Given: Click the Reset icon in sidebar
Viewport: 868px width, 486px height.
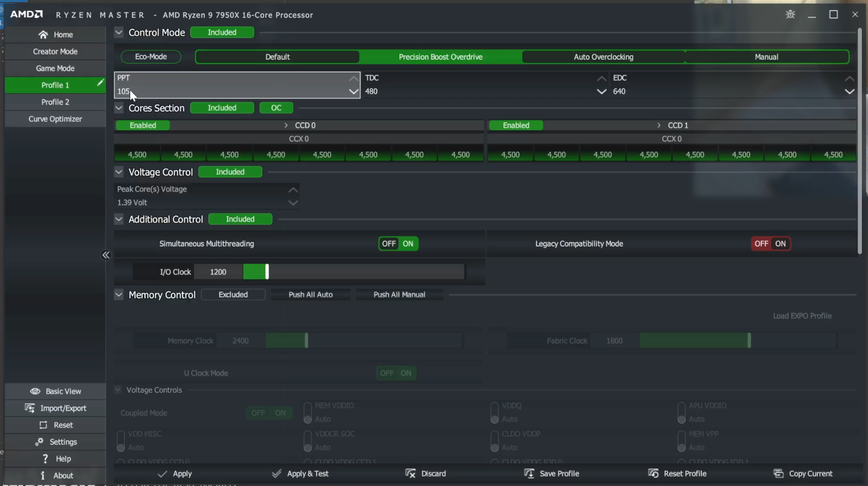Looking at the screenshot, I should (x=43, y=425).
